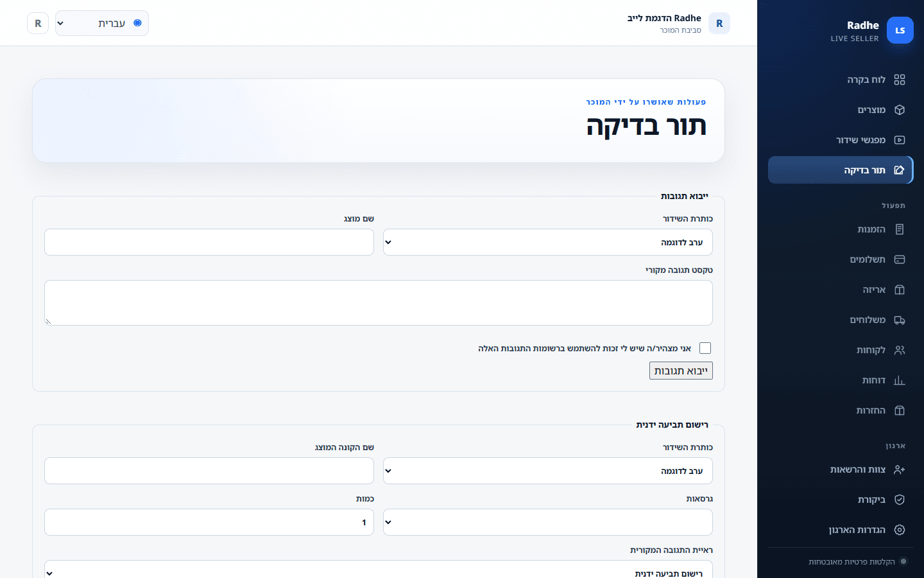The image size is (924, 578).
Task: Expand the גרסאות variants dropdown
Action: tap(548, 522)
